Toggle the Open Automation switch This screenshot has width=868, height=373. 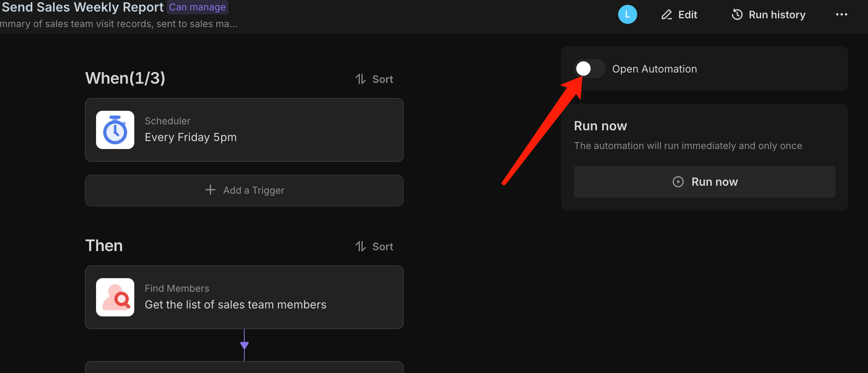coord(589,69)
